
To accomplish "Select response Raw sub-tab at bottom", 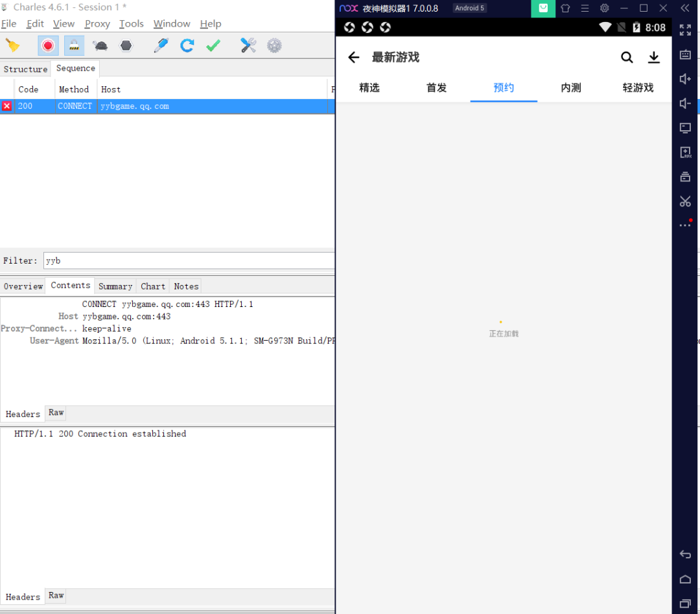I will tap(56, 596).
